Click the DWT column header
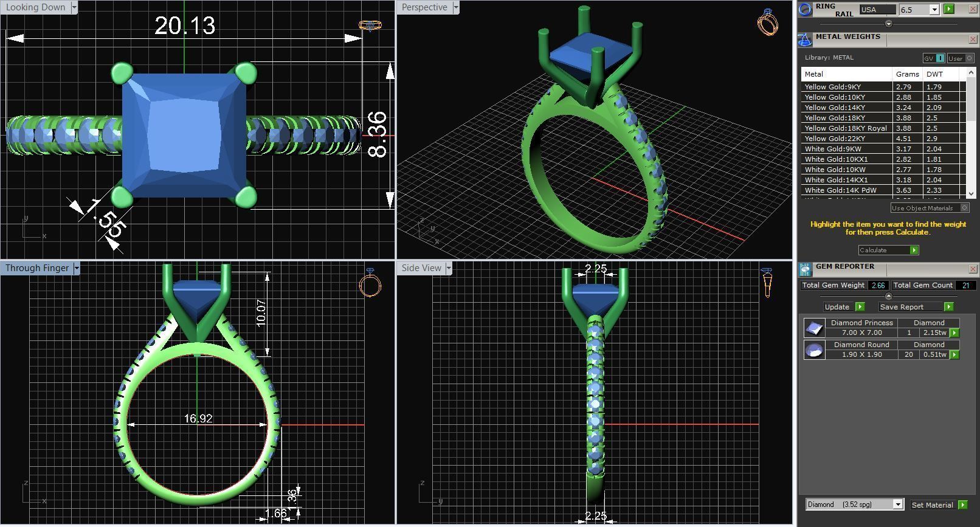 click(940, 74)
